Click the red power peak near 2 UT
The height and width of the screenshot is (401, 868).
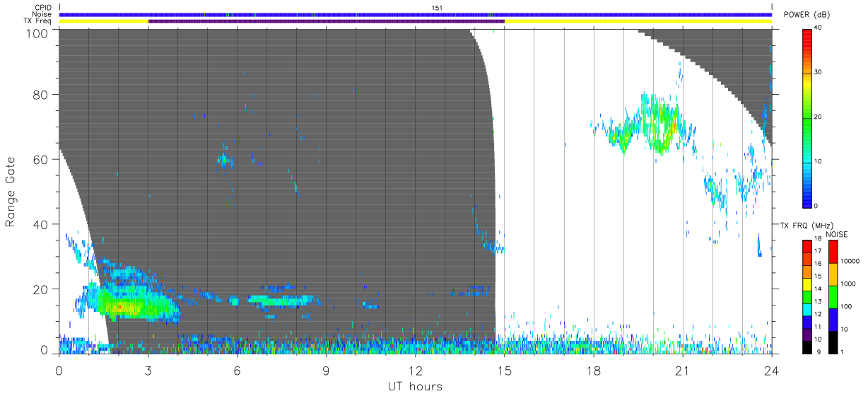tap(119, 307)
